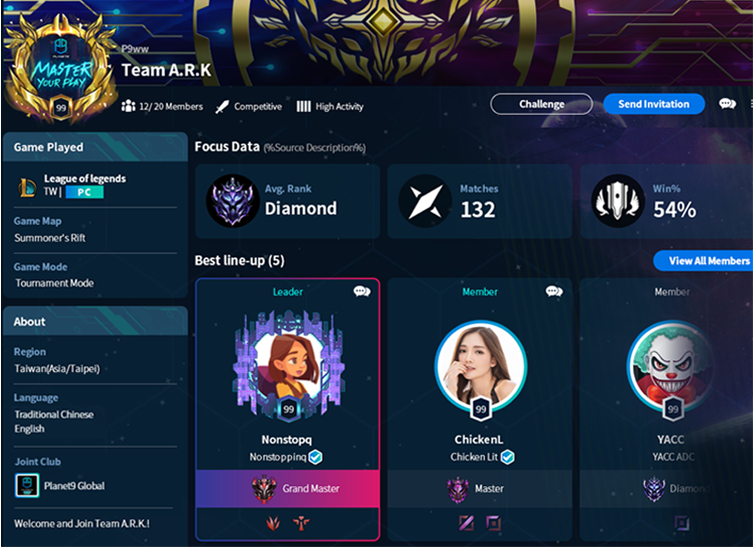Click the Matches crossed-swords icon
This screenshot has width=753, height=547.
coord(425,201)
